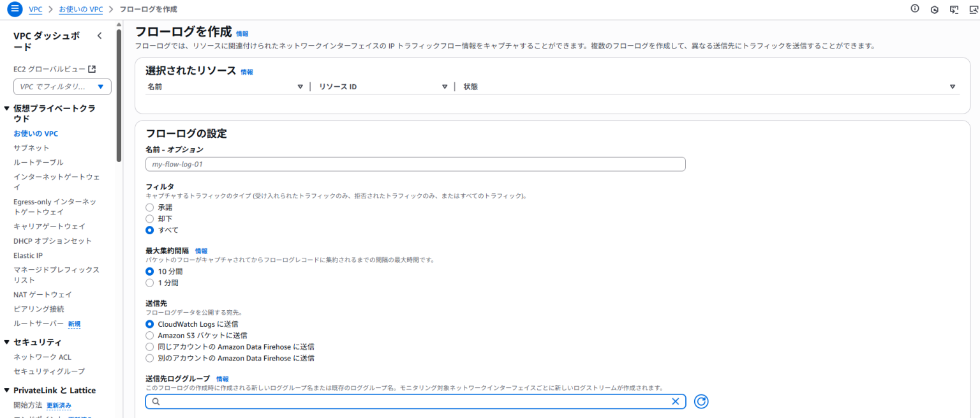
Task: Clear the log group search with the X icon
Action: click(x=675, y=401)
